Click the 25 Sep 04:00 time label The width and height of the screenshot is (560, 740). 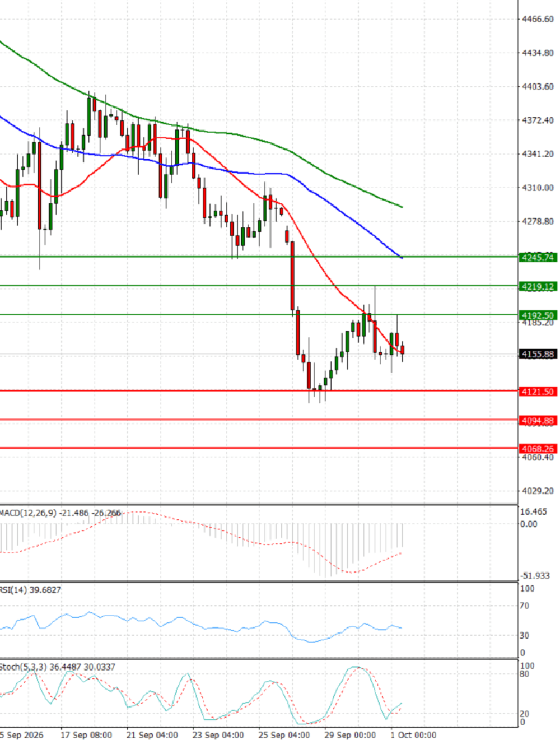pyautogui.click(x=284, y=735)
